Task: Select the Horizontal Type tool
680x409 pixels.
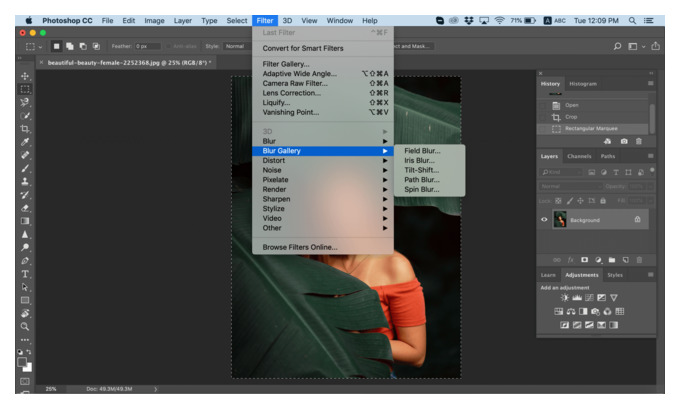Action: 25,274
